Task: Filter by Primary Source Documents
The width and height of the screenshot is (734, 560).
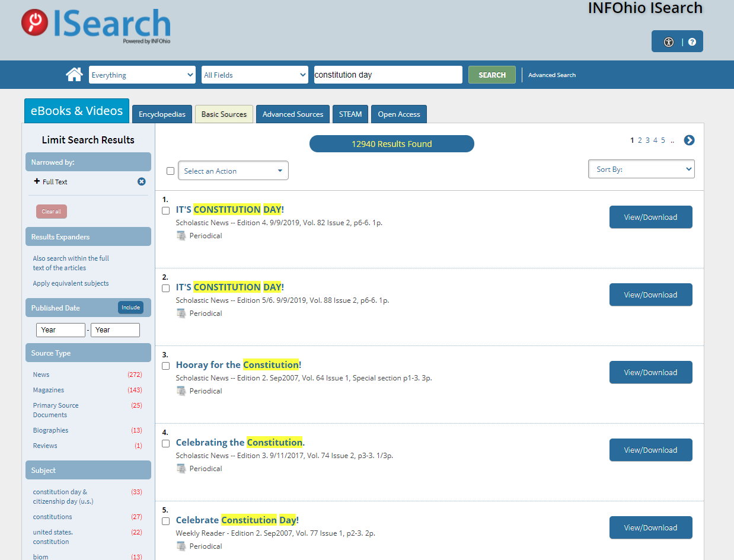Action: (x=56, y=410)
